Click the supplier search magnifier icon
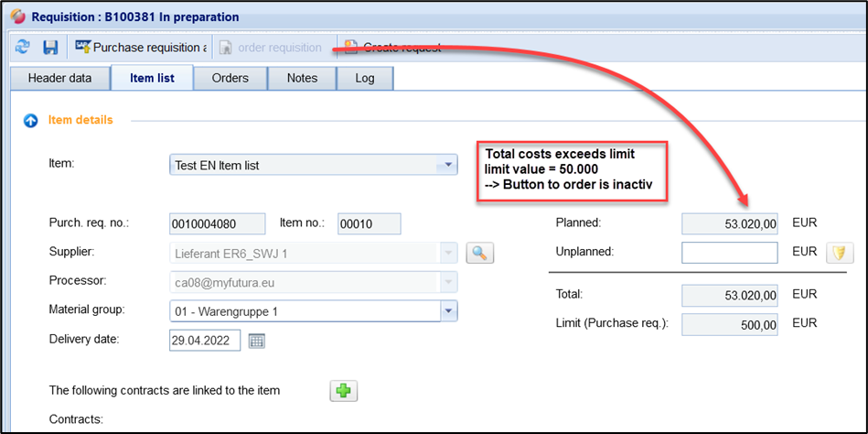The height and width of the screenshot is (434, 868). coord(480,254)
